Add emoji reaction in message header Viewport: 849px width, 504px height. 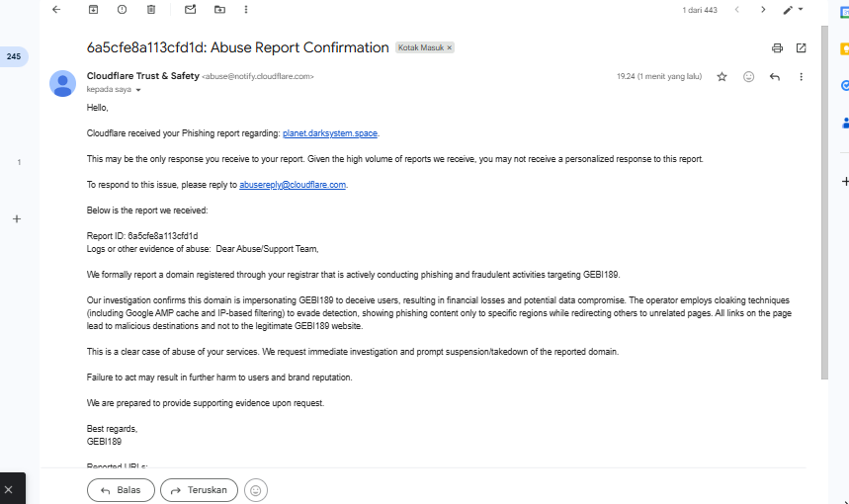(748, 77)
